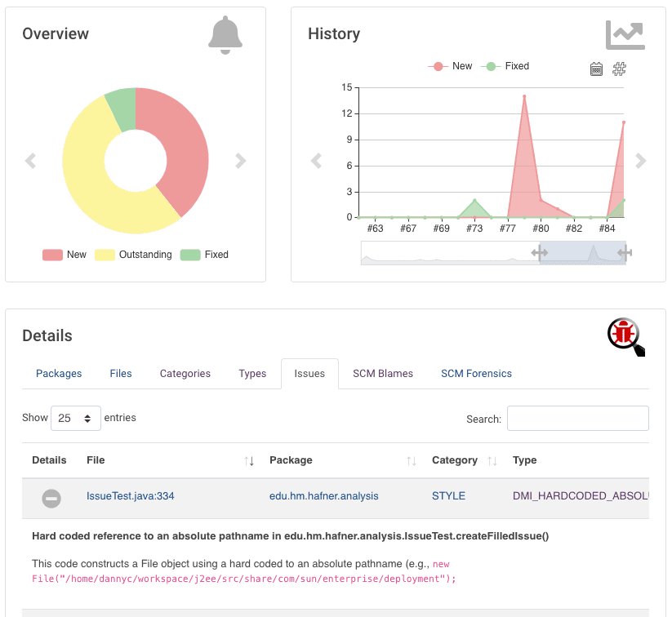Viewport: 672px width, 617px height.
Task: Open the IssueTest.java:334 file link
Action: [131, 495]
